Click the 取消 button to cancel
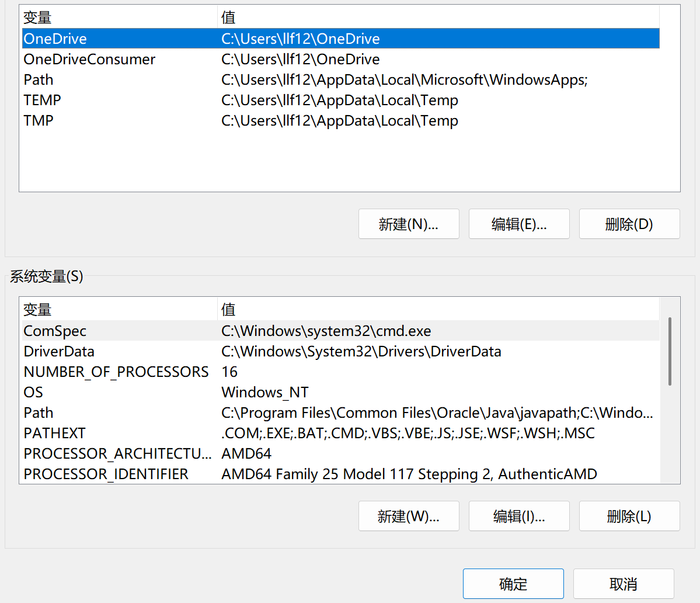Screen dimensions: 700x603 (622, 583)
